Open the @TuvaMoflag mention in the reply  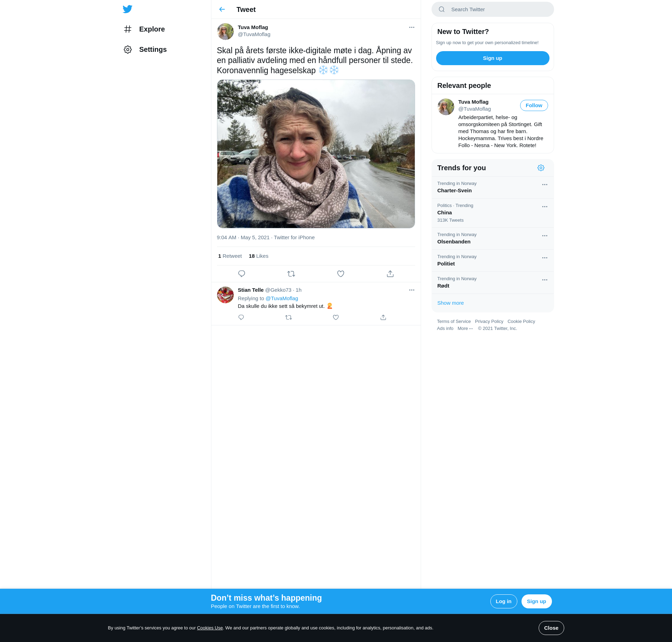[282, 298]
